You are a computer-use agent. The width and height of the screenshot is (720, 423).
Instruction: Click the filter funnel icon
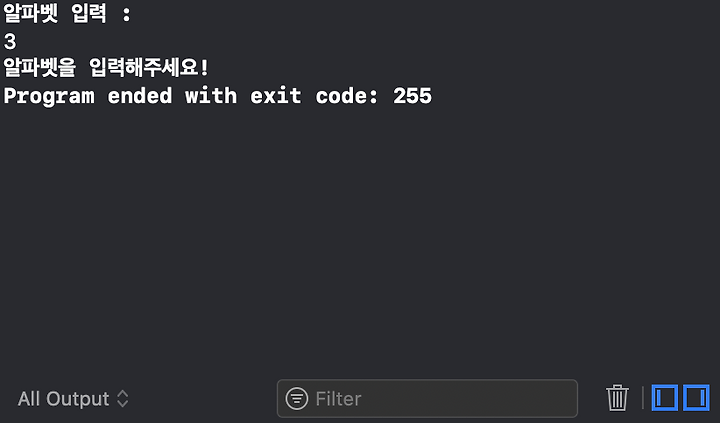coord(297,398)
